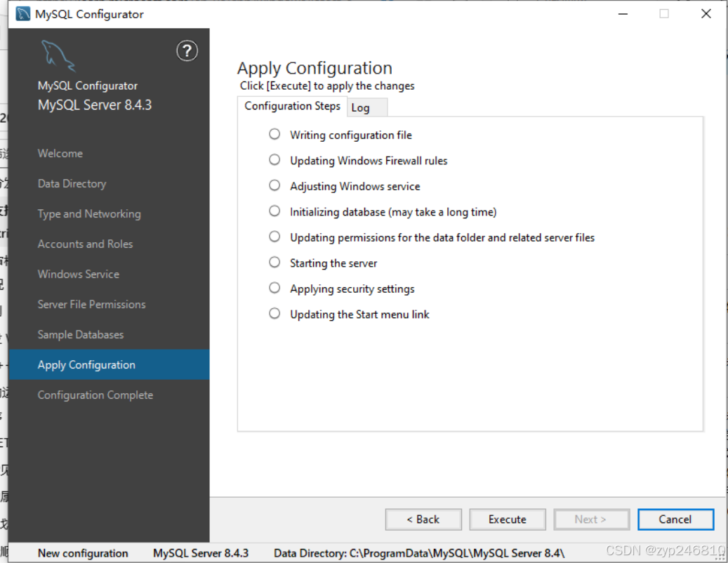The image size is (728, 563).
Task: Click the 'MySQL Server 8.4.3' sidebar heading
Action: [x=95, y=105]
